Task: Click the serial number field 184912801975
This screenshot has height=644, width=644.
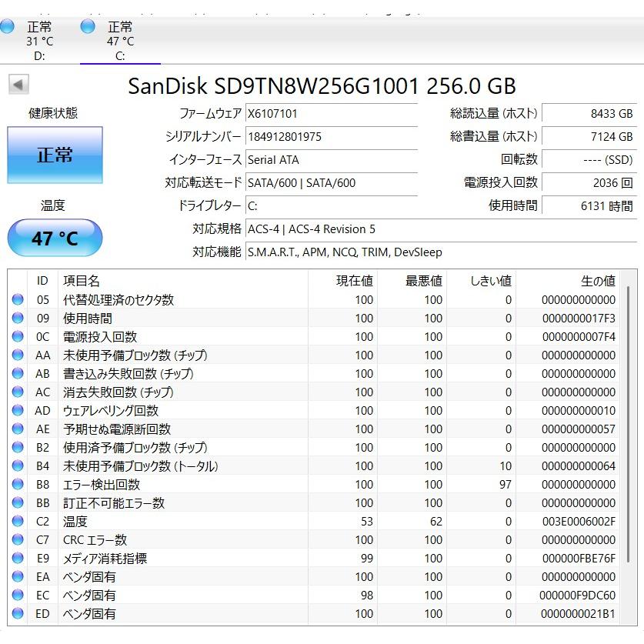Action: click(332, 136)
